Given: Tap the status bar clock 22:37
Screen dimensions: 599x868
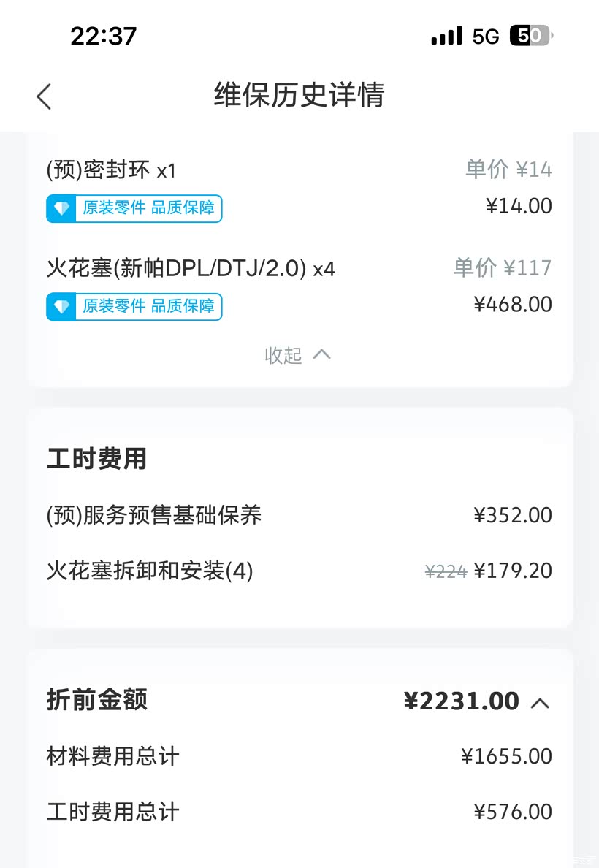Looking at the screenshot, I should (x=103, y=36).
